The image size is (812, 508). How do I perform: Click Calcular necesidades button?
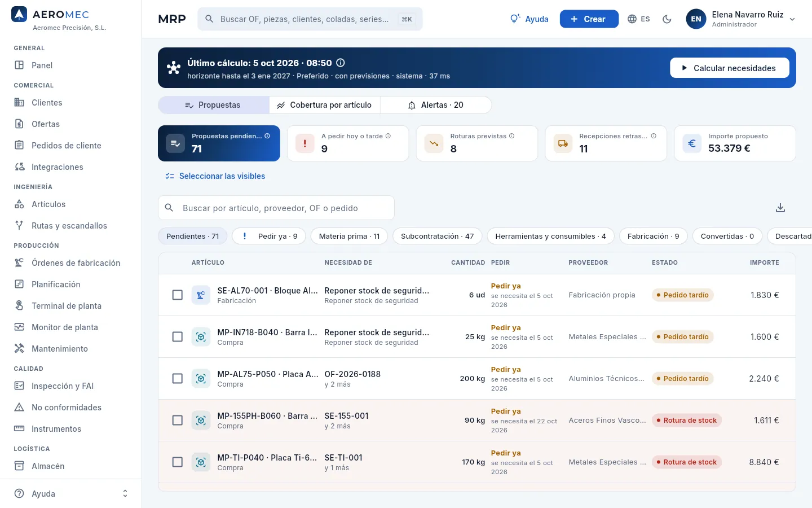point(730,68)
